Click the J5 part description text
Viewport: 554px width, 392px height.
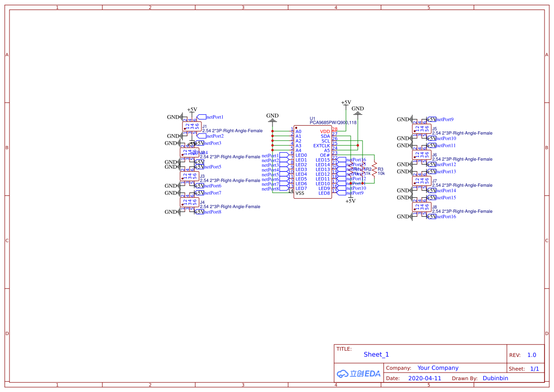pyautogui.click(x=462, y=133)
